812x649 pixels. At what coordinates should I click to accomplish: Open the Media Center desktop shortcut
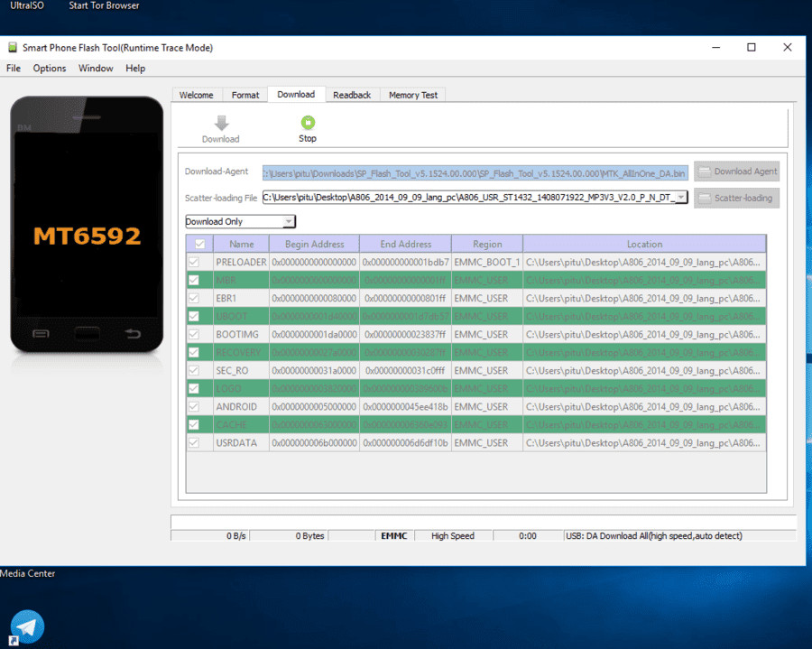(x=27, y=573)
